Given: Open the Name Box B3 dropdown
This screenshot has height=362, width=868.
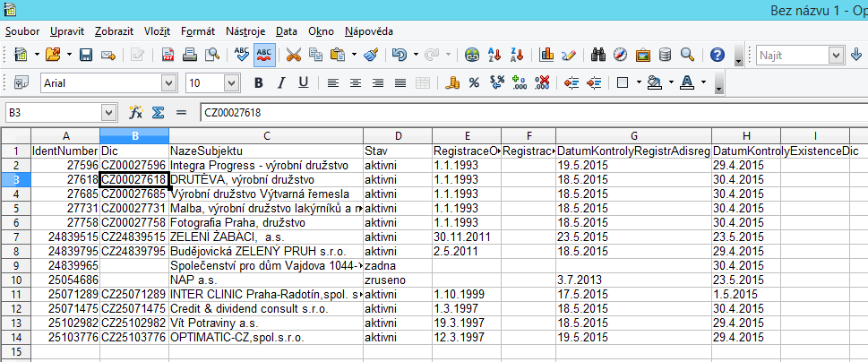Looking at the screenshot, I should click(x=109, y=113).
